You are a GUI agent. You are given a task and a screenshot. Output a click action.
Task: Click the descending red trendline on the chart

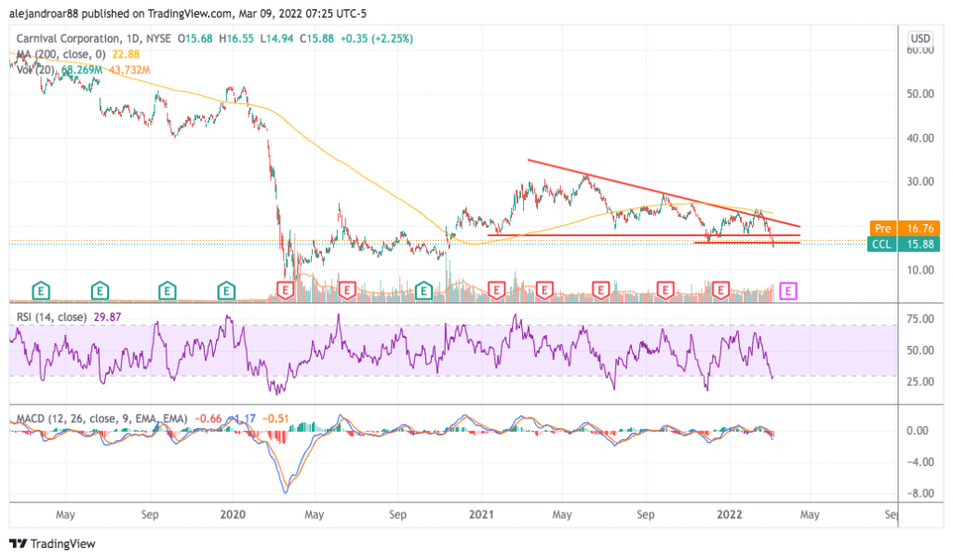[x=663, y=193]
